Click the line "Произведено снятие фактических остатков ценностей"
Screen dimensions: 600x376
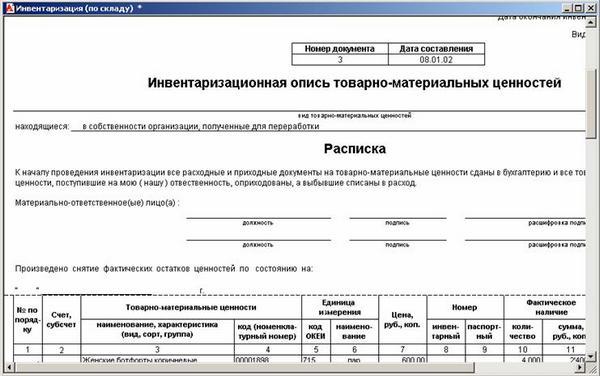point(163,269)
